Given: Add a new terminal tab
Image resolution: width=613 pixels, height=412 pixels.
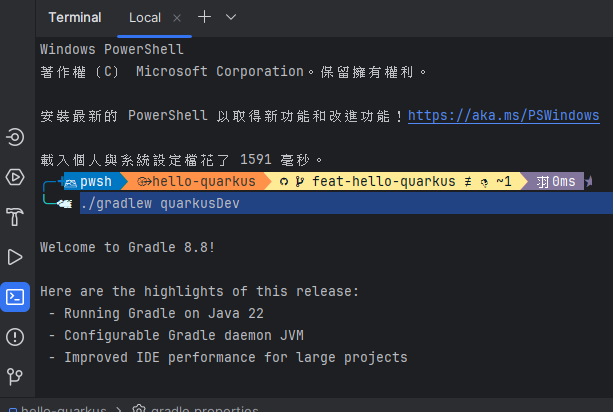Looking at the screenshot, I should point(204,17).
